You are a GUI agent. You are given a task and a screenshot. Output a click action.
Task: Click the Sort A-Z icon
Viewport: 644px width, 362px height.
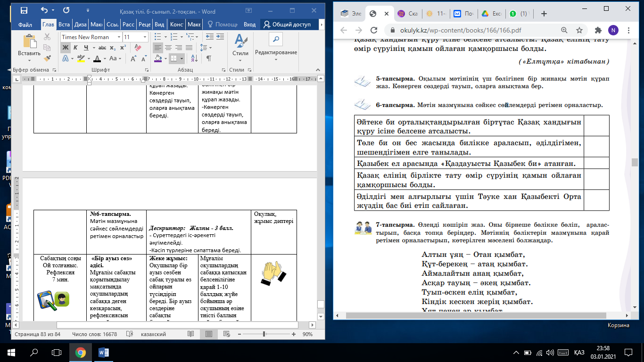point(194,58)
